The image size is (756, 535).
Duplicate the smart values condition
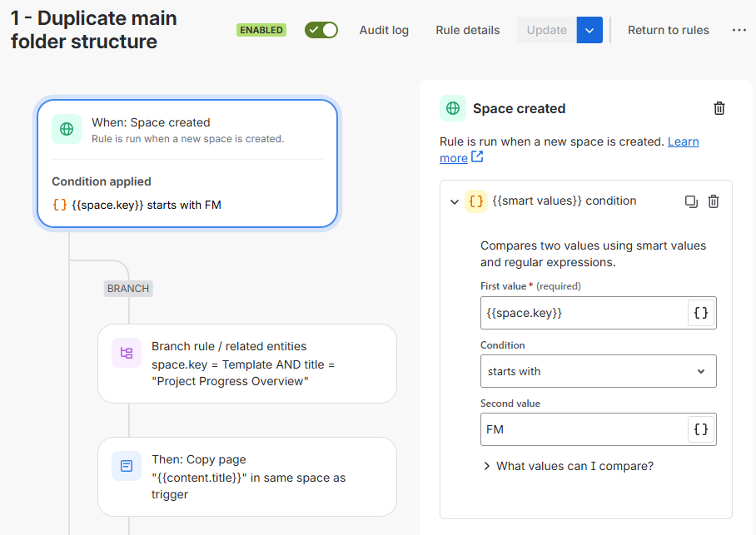(x=691, y=201)
